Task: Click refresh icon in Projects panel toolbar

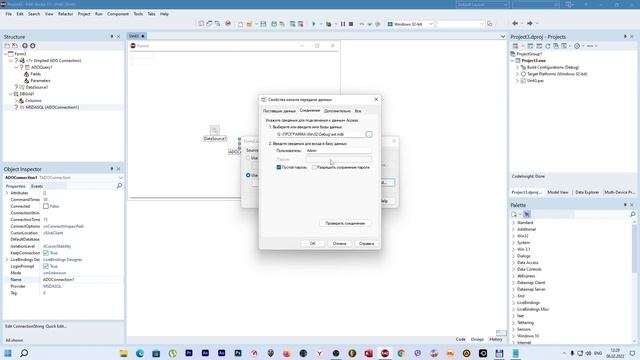Action: pos(548,46)
